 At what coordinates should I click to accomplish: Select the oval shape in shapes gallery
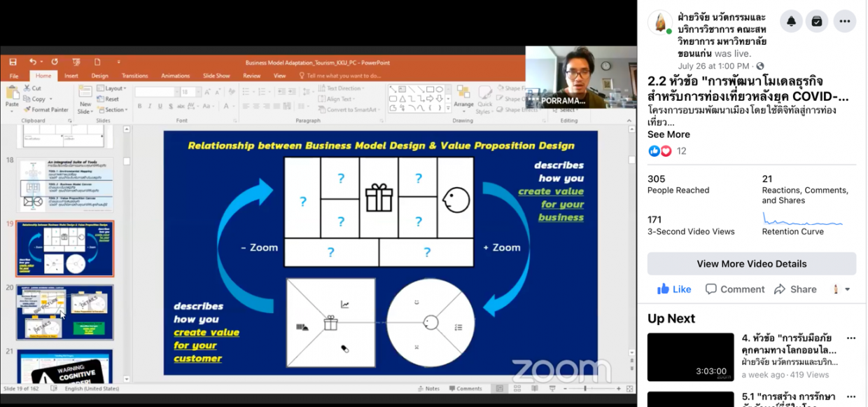[439, 90]
